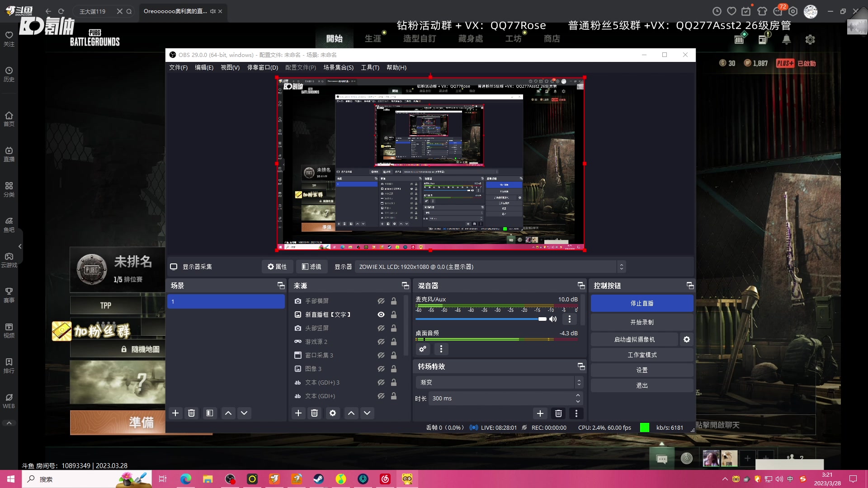Open PUBG notification bell icon
The height and width of the screenshot is (488, 868).
[787, 40]
